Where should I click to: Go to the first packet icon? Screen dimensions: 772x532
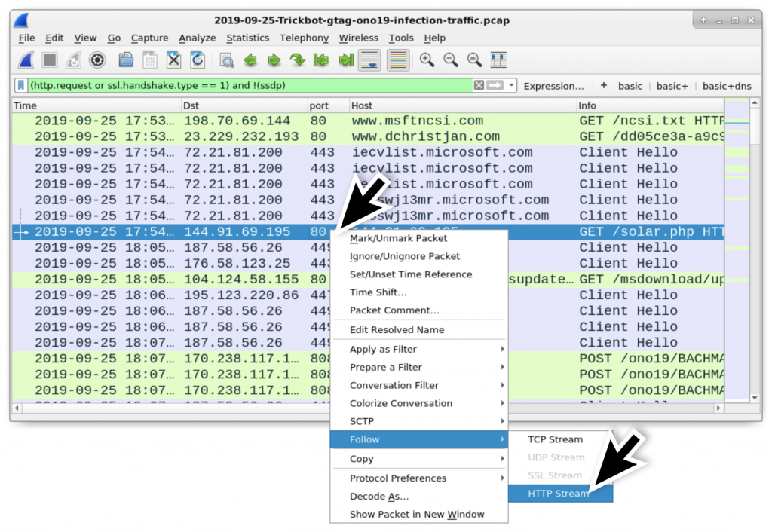click(x=321, y=60)
